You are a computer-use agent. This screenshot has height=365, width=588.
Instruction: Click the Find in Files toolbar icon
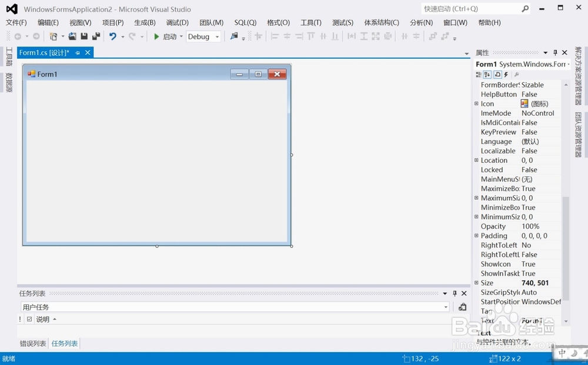tap(234, 36)
